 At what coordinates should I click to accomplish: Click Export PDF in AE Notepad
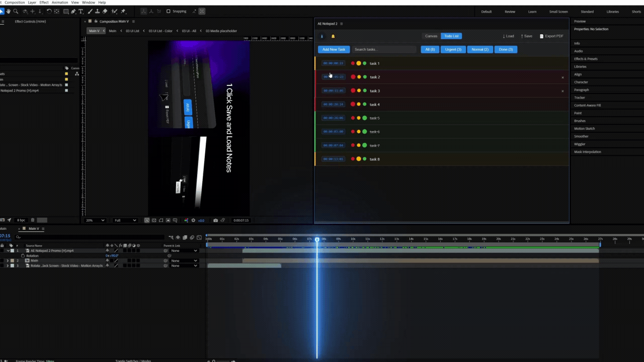551,36
